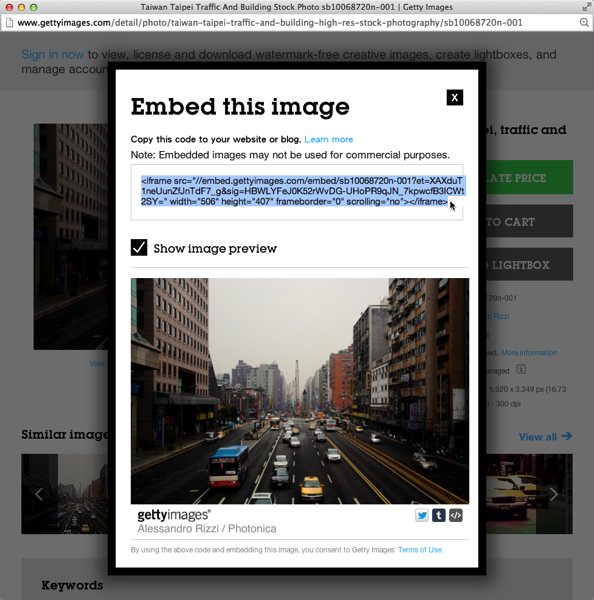Viewport: 594px width, 600px height.
Task: Click the green Calculate Price button
Action: [x=530, y=177]
